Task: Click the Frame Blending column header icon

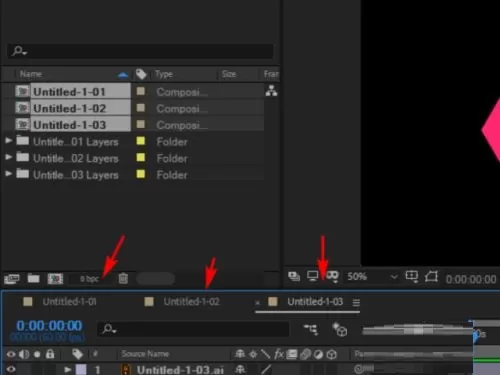Action: 292,354
